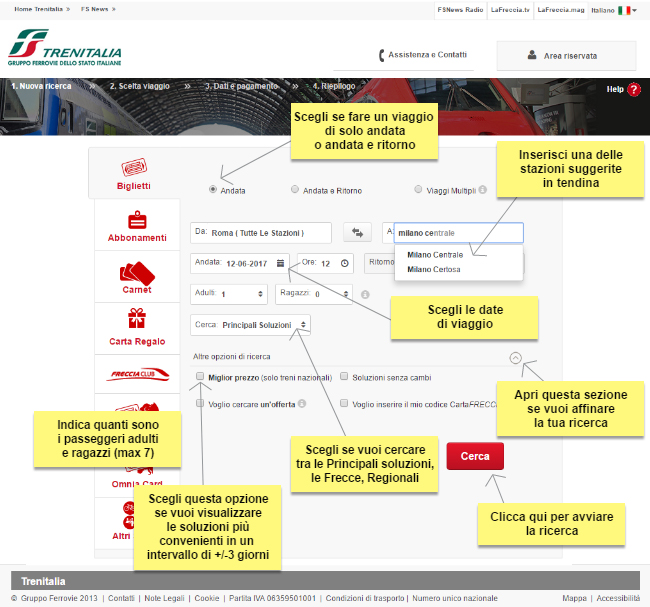Select the Abbonamenti card icon
650x607 pixels.
click(138, 220)
